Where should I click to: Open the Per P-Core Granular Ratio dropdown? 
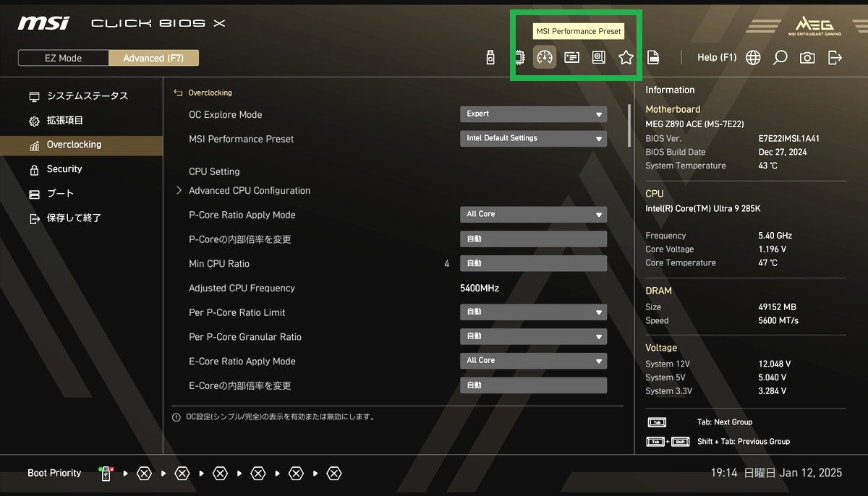[x=533, y=336]
